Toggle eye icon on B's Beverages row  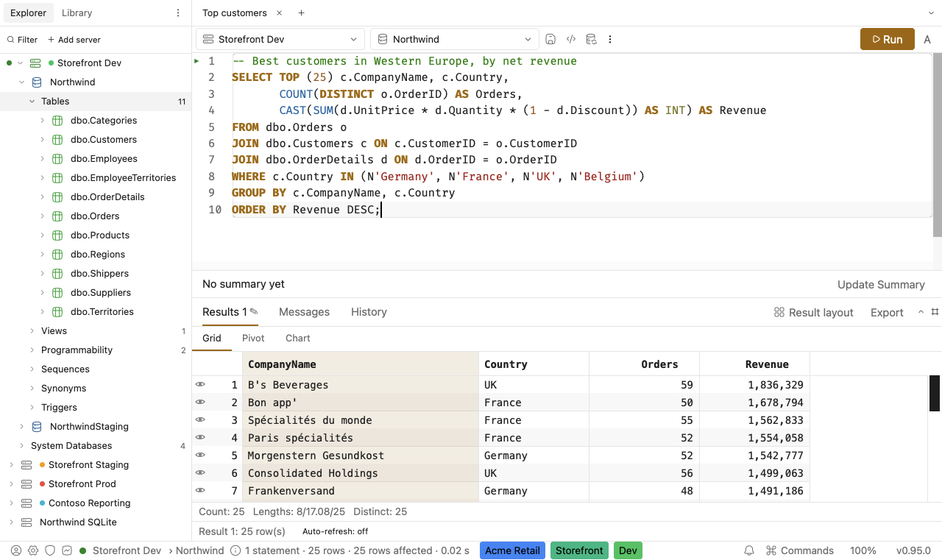[199, 384]
